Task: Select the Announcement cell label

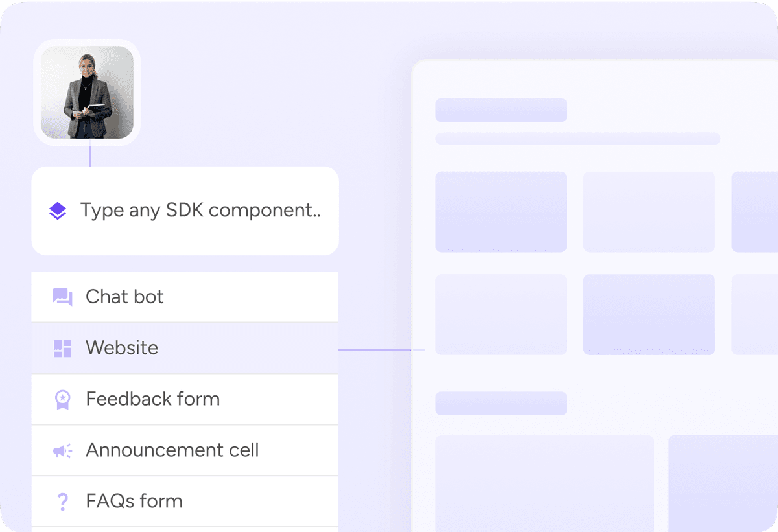Action: 172,450
